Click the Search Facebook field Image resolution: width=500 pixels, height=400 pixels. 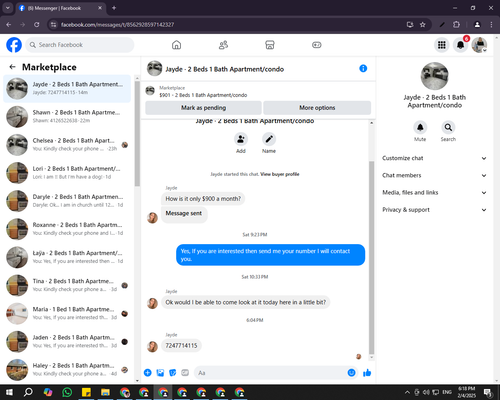pyautogui.click(x=80, y=45)
